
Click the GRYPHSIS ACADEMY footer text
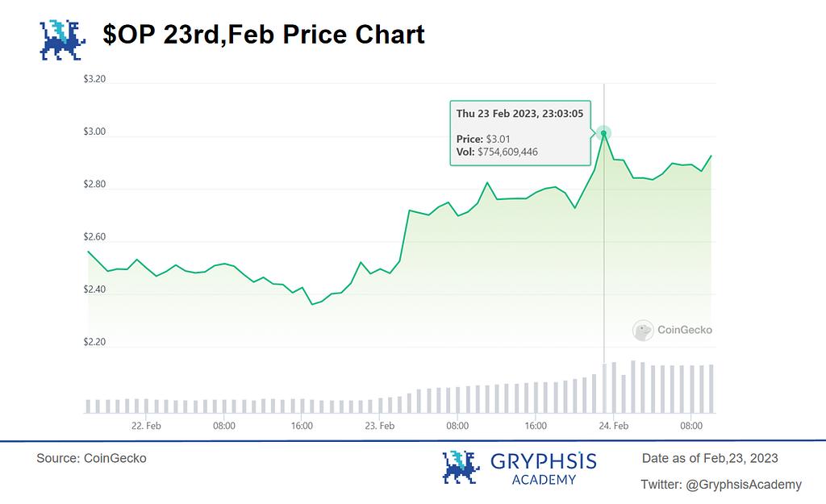click(544, 469)
